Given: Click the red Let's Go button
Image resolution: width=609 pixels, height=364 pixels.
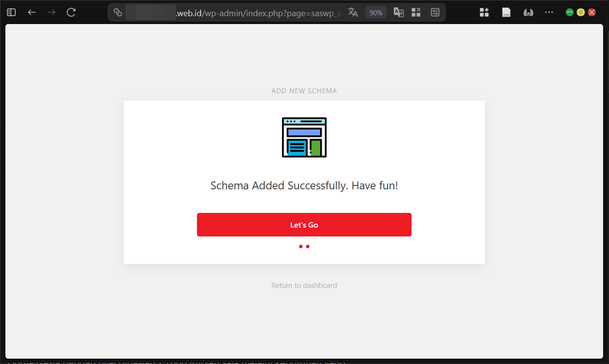Looking at the screenshot, I should click(x=304, y=225).
